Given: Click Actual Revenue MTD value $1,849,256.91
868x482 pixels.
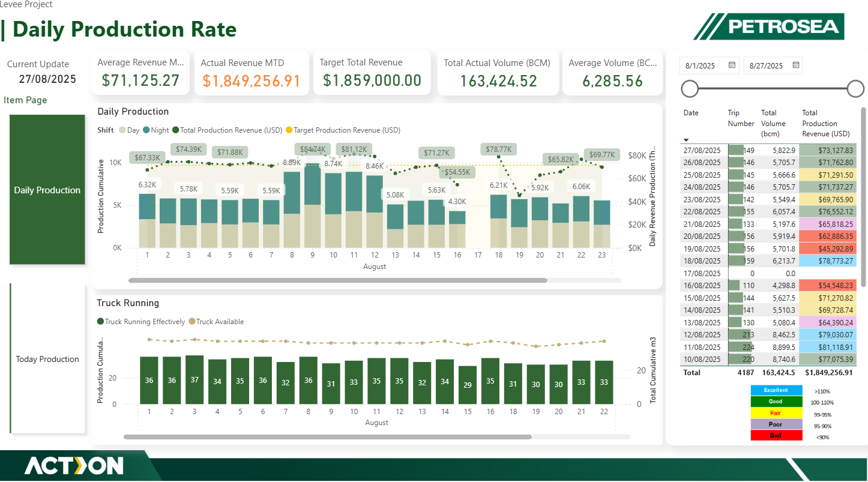Looking at the screenshot, I should (251, 81).
